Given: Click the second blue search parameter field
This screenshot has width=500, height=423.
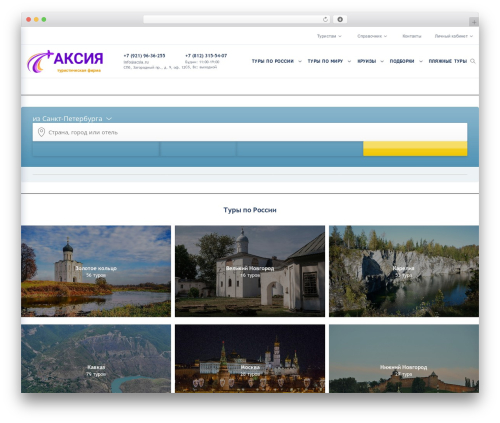Looking at the screenshot, I should (x=198, y=148).
